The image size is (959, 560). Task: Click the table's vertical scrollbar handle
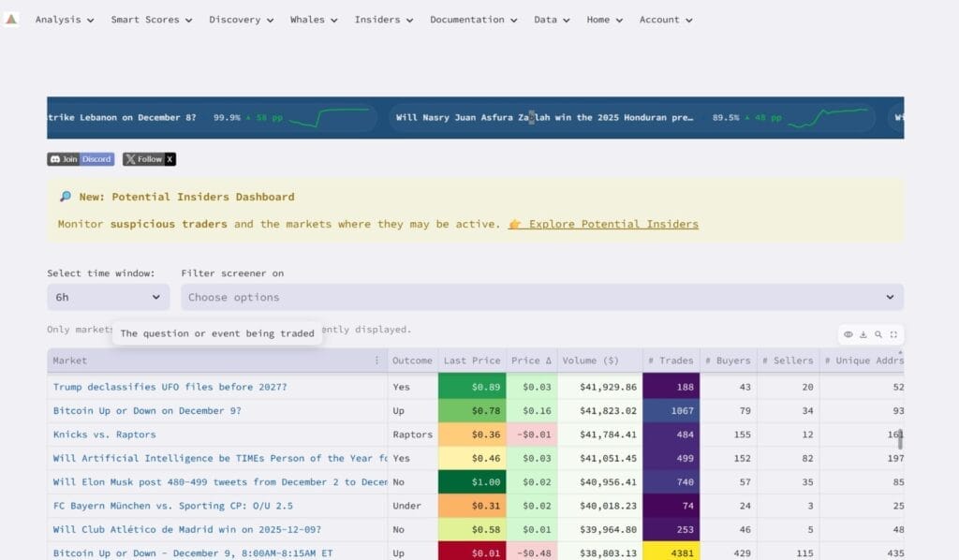pos(900,438)
